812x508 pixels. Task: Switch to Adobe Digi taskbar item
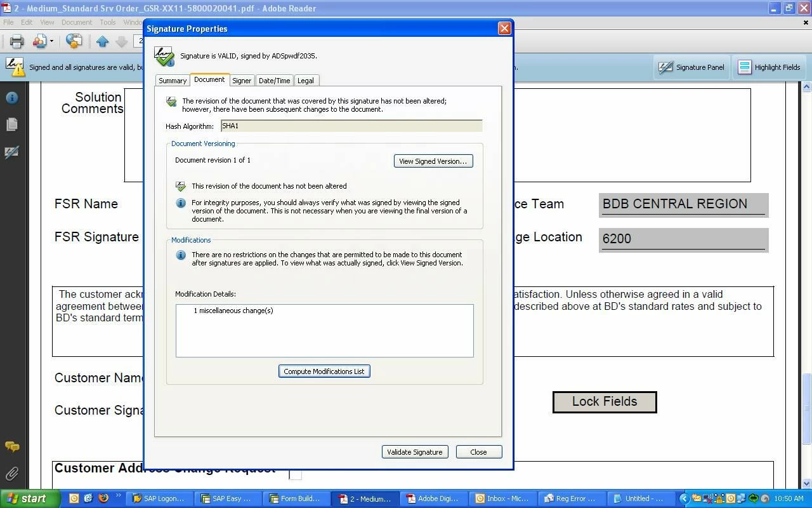(x=435, y=498)
